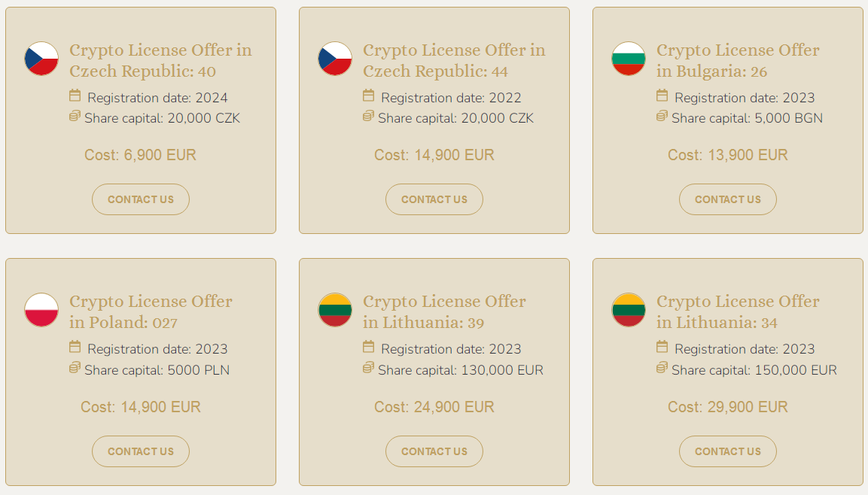The width and height of the screenshot is (868, 495).
Task: Contact us about Lithuania offer 34
Action: coord(728,451)
